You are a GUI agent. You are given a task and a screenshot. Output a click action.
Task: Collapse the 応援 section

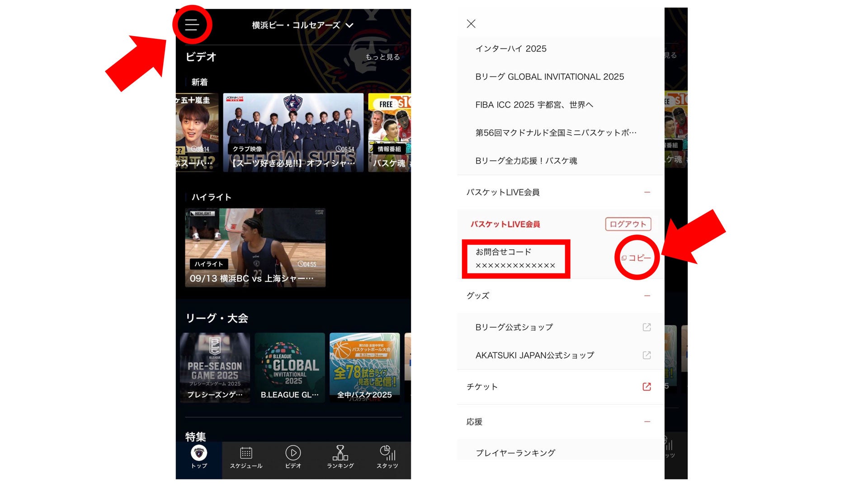[x=647, y=422]
